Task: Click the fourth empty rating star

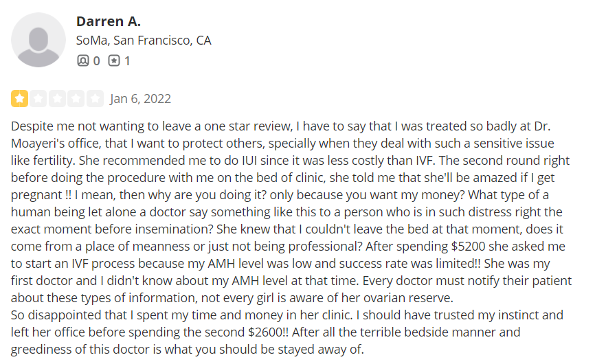Action: point(76,99)
